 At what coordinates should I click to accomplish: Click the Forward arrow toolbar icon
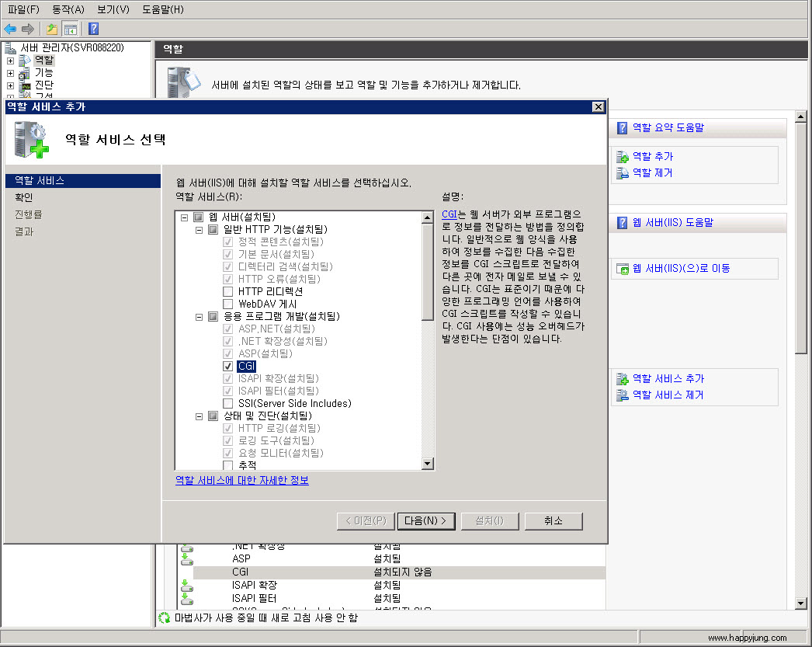tap(28, 29)
